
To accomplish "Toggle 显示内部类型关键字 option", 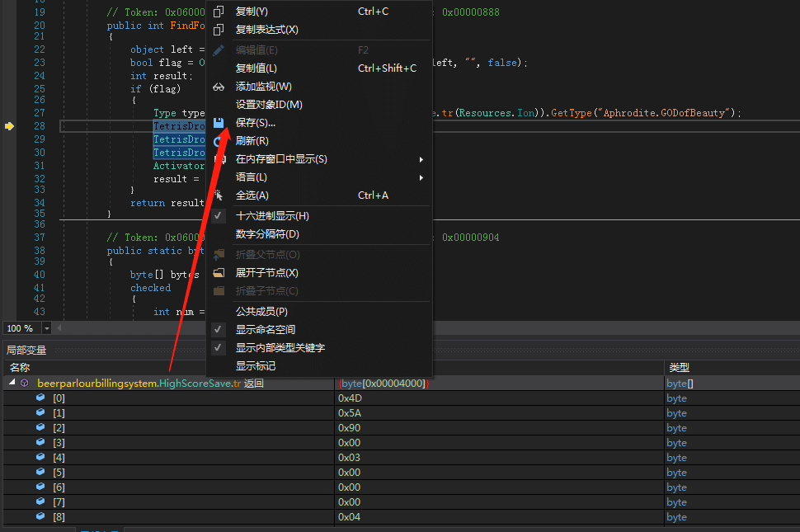I will click(319, 348).
